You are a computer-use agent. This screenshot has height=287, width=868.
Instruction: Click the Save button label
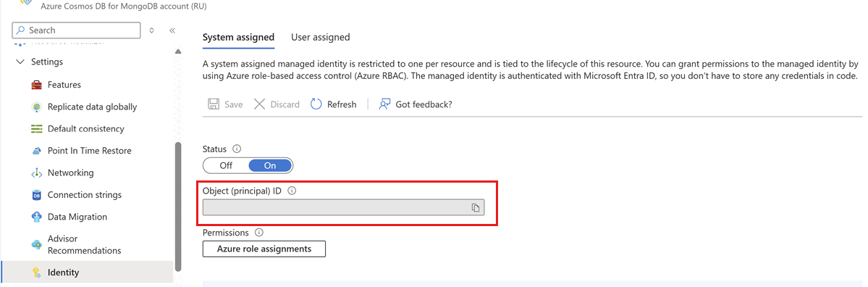click(234, 104)
